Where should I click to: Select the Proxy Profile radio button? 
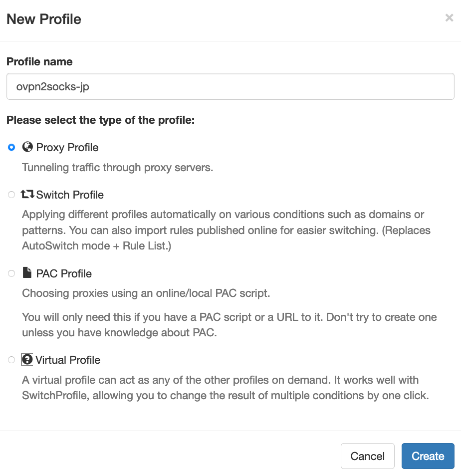(11, 148)
